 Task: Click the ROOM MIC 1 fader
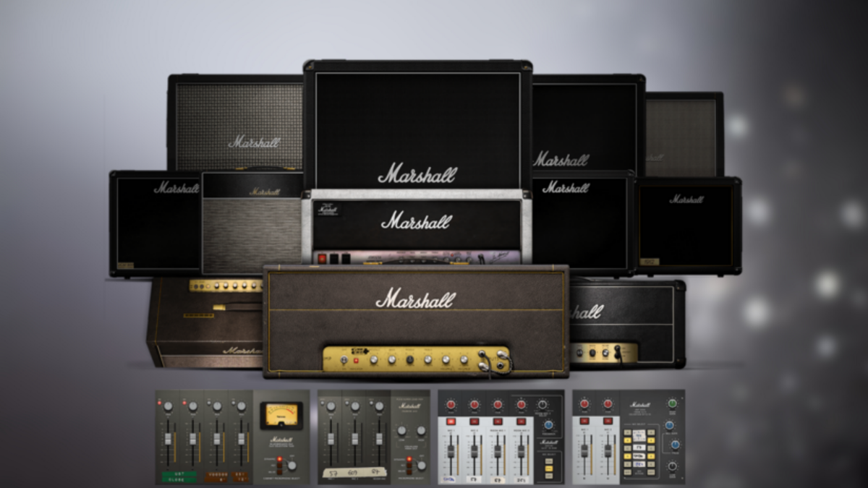(498, 451)
